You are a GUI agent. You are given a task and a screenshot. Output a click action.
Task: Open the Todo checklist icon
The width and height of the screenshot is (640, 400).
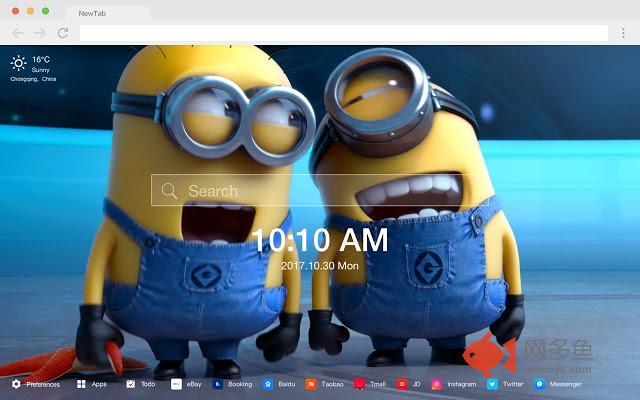click(x=131, y=384)
